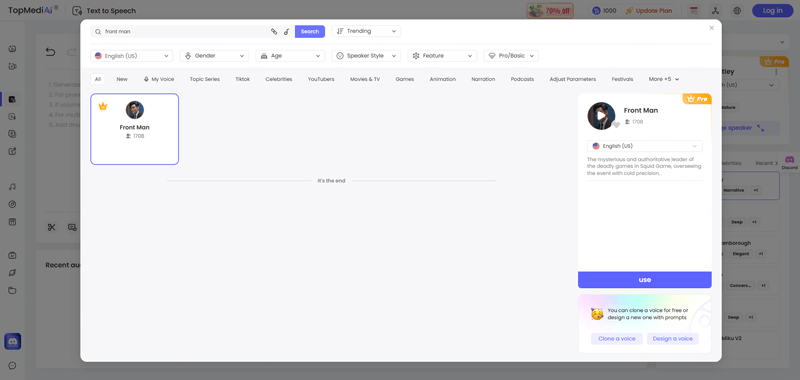The image size is (800, 380).
Task: Click the Clone a voice button
Action: tap(617, 339)
